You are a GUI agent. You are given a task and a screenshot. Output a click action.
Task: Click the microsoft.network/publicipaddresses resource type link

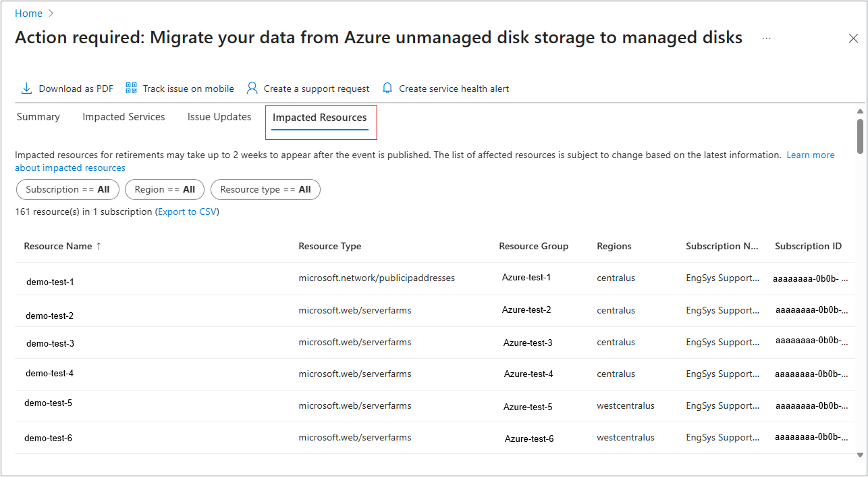(377, 278)
